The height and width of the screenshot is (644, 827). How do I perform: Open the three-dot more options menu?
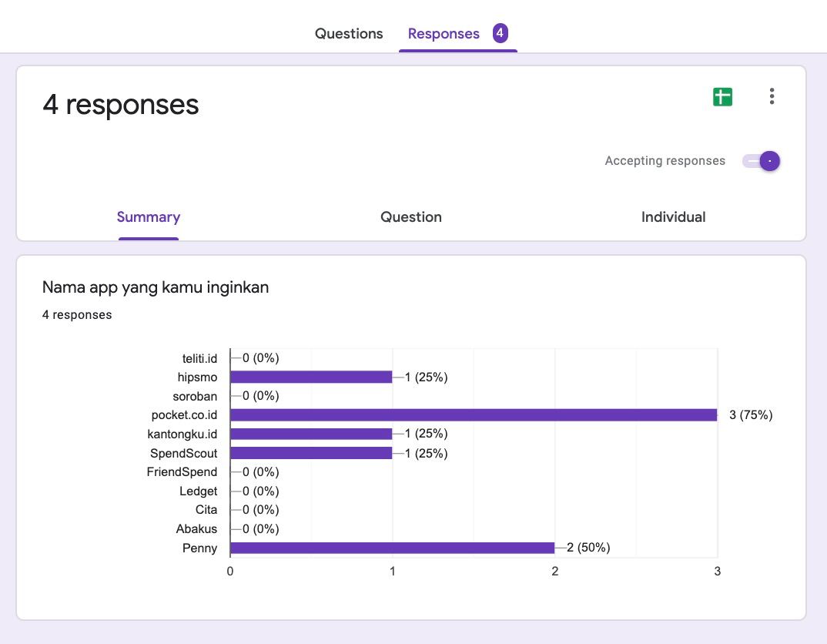[x=772, y=96]
